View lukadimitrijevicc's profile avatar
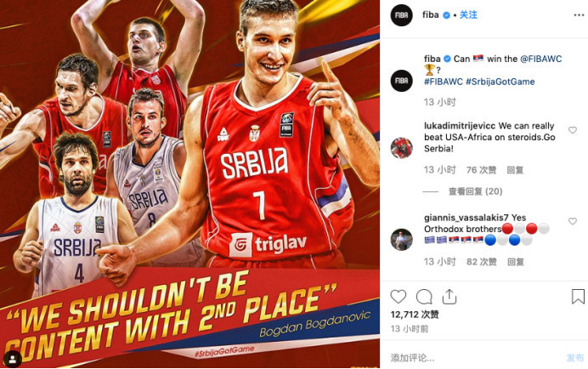This screenshot has height=369, width=588. pos(401,148)
